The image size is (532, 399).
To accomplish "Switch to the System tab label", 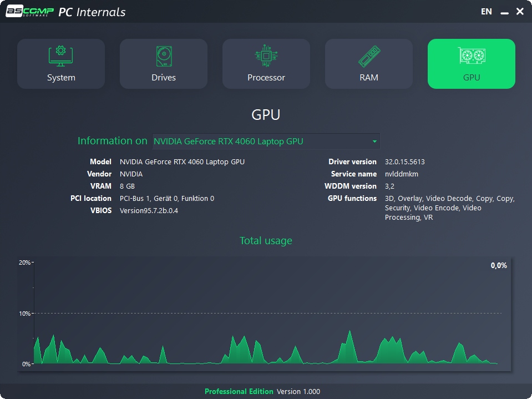I will click(x=61, y=77).
